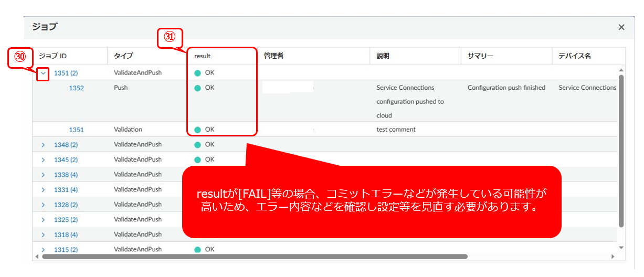Expand job 1318 row chevron
This screenshot has height=277, width=644.
[x=44, y=235]
